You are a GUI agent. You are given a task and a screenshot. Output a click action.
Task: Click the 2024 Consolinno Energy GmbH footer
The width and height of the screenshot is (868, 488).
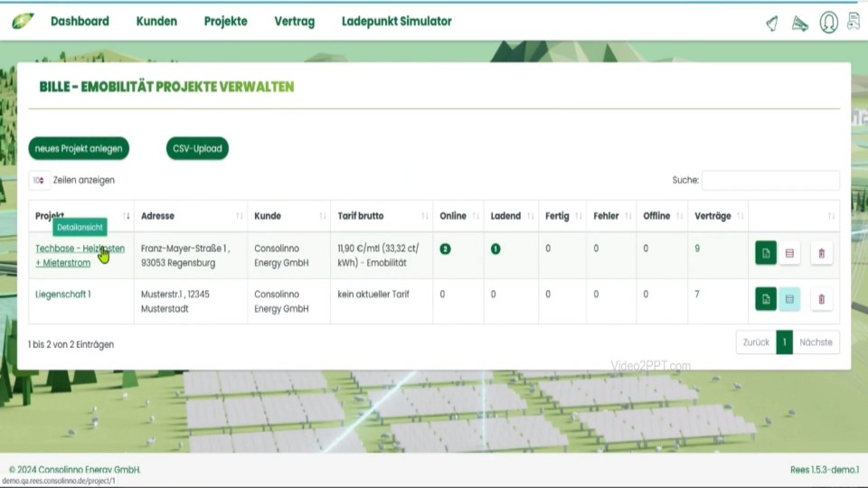pos(75,470)
